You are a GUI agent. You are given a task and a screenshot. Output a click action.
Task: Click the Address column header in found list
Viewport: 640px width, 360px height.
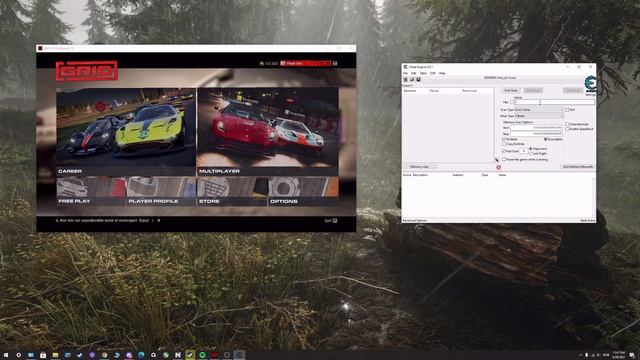point(410,91)
